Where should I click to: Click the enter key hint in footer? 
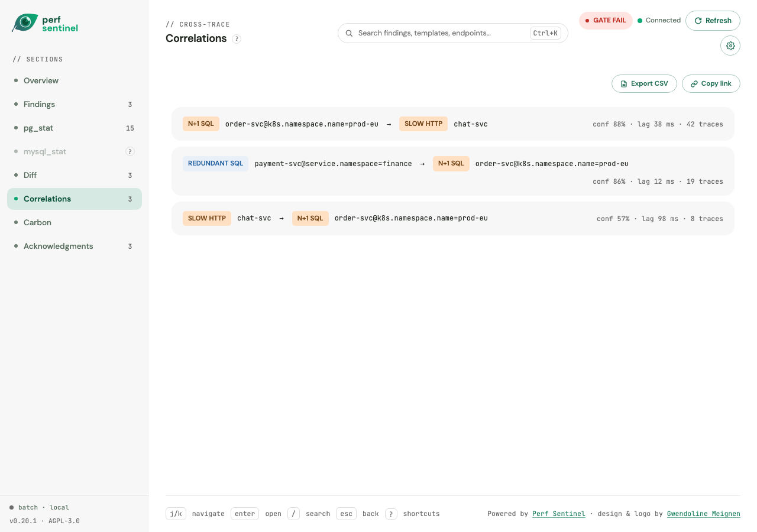coord(245,514)
